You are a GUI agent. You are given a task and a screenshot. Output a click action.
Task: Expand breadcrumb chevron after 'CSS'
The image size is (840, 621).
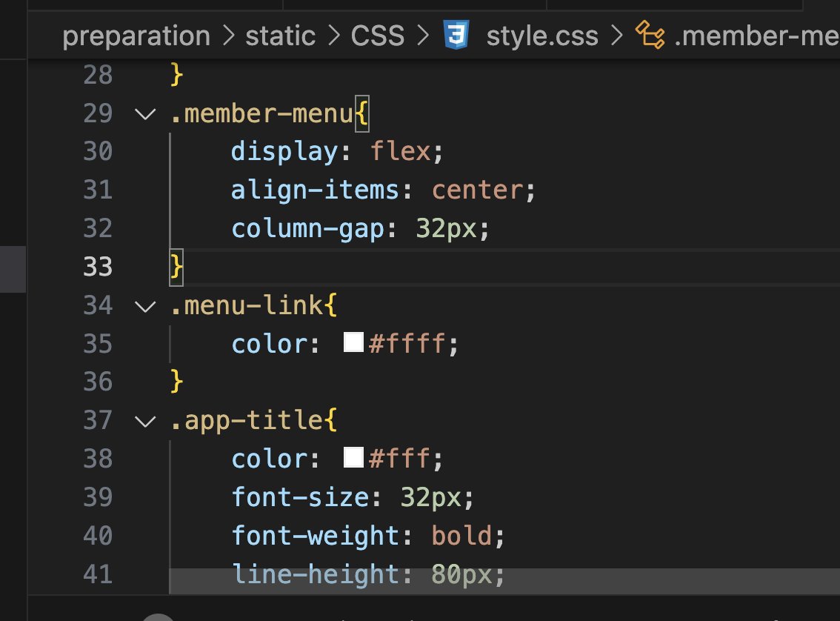[x=423, y=36]
